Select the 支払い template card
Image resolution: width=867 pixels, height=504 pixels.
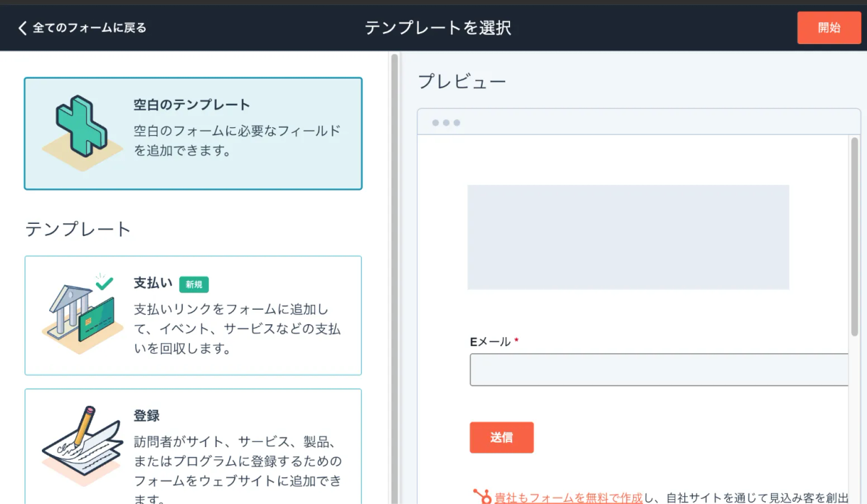pos(193,316)
